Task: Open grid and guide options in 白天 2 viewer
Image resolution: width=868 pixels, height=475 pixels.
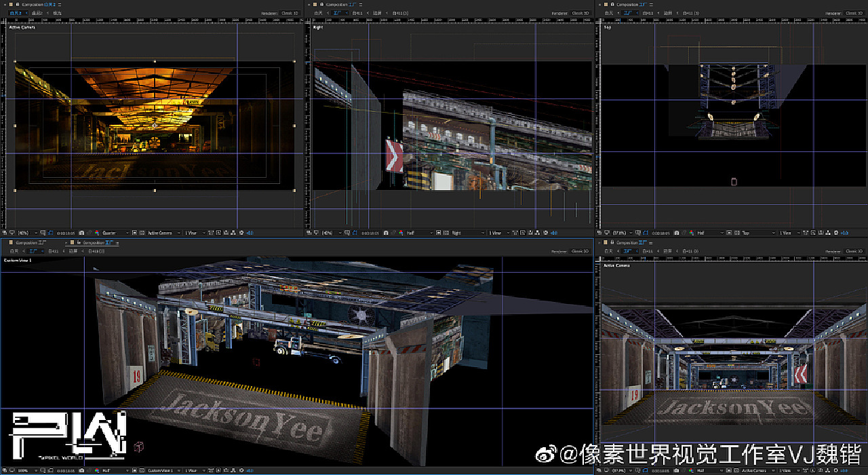Action: coord(43,233)
